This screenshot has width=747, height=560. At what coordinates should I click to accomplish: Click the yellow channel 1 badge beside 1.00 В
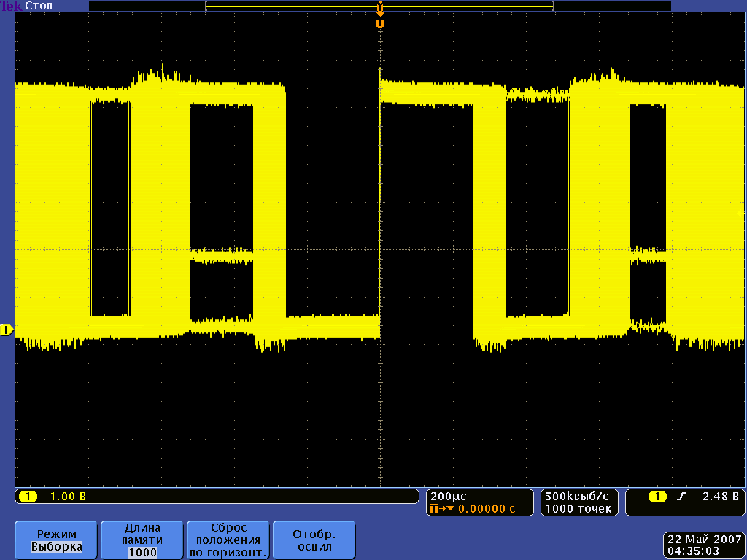point(28,497)
